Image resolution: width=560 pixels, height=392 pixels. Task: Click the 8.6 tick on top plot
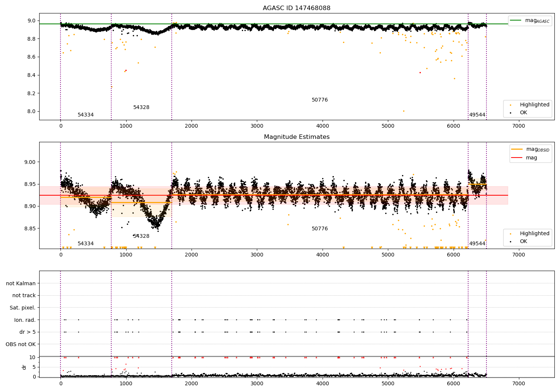point(32,57)
